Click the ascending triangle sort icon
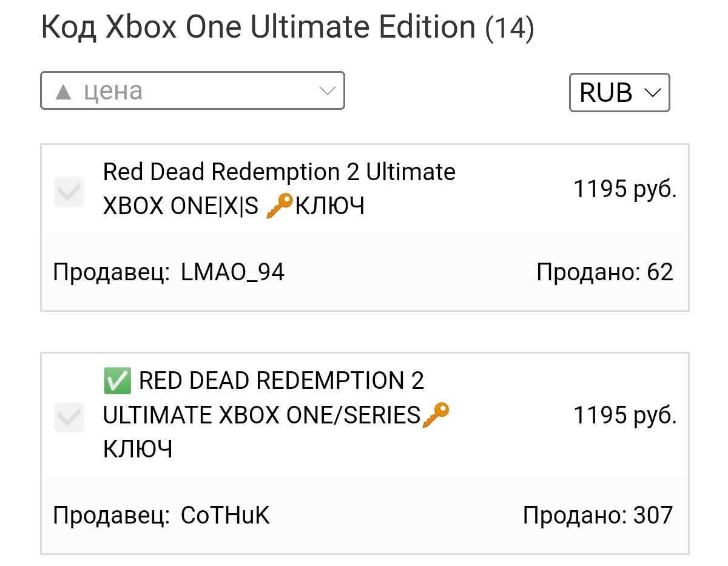Screen dimensions: 728x566 tap(63, 92)
